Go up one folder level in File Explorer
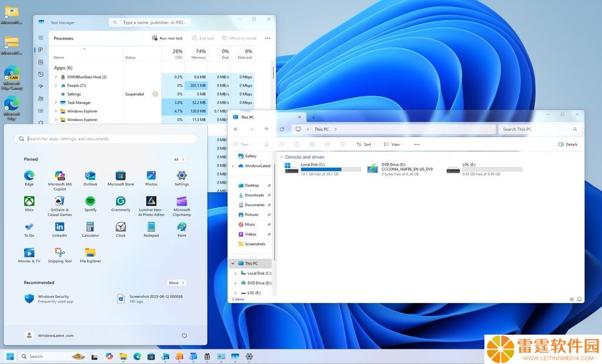The image size is (602, 364). tap(266, 129)
